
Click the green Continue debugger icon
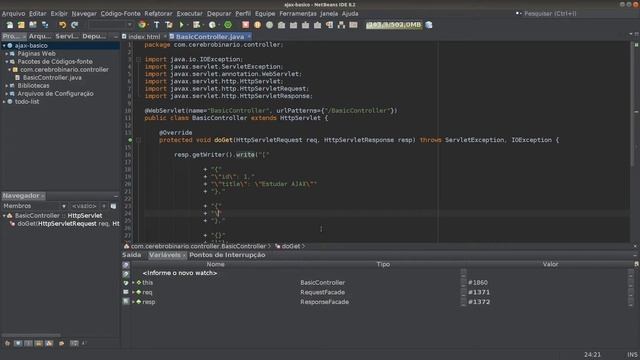[269, 25]
